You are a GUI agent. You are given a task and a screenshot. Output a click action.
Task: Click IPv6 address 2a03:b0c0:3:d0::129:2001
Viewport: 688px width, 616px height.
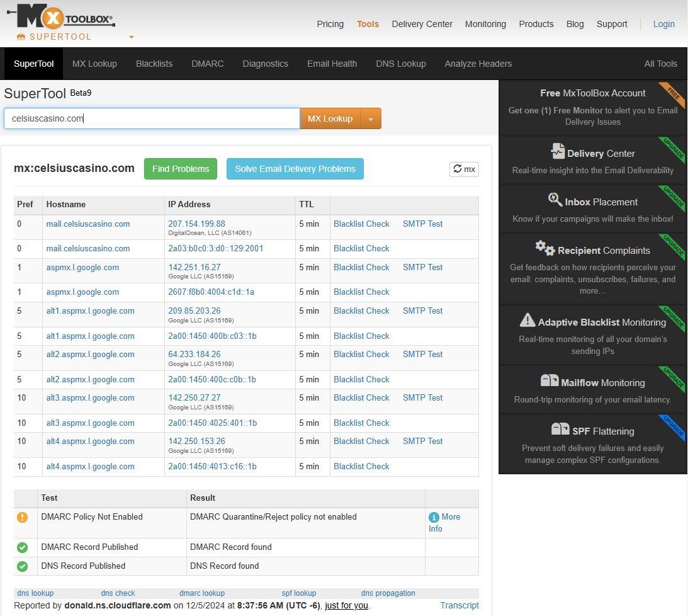215,249
